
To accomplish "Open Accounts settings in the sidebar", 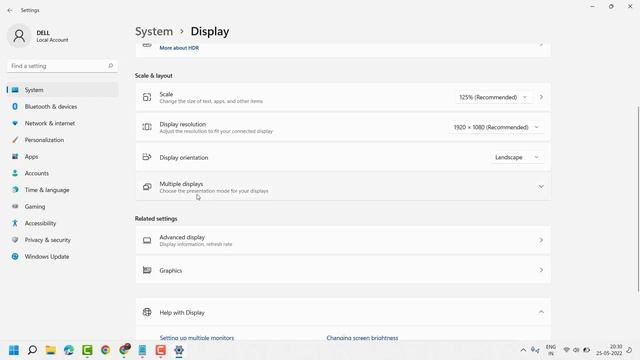I will (x=62, y=173).
